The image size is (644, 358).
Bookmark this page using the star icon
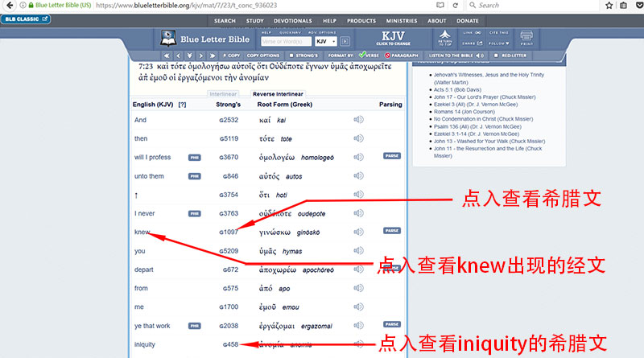tap(609, 6)
